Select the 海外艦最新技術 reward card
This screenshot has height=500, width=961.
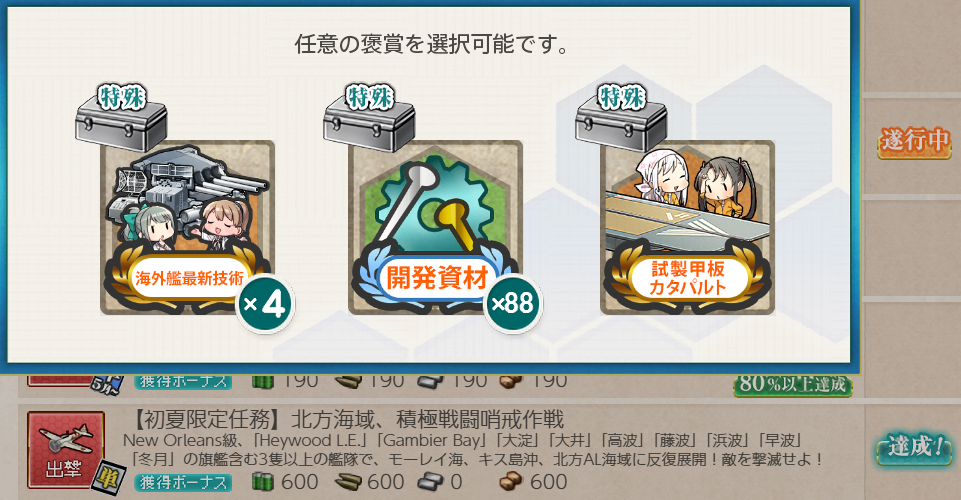tap(188, 228)
